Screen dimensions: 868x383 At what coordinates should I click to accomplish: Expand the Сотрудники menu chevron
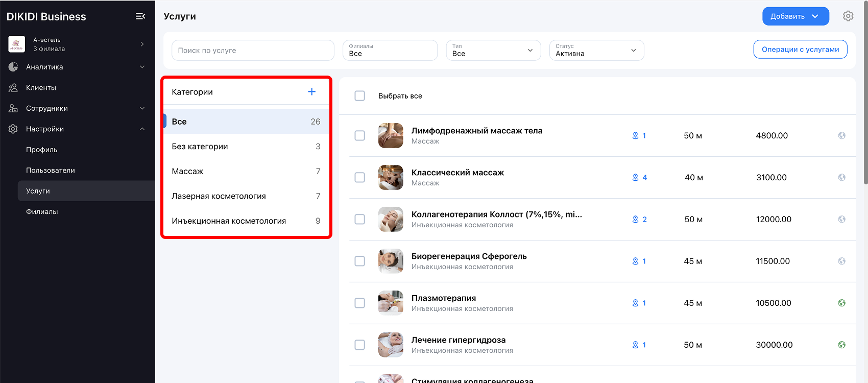point(142,108)
